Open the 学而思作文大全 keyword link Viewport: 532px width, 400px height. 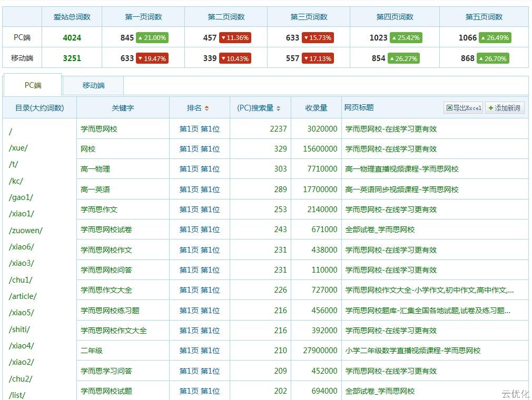click(106, 290)
